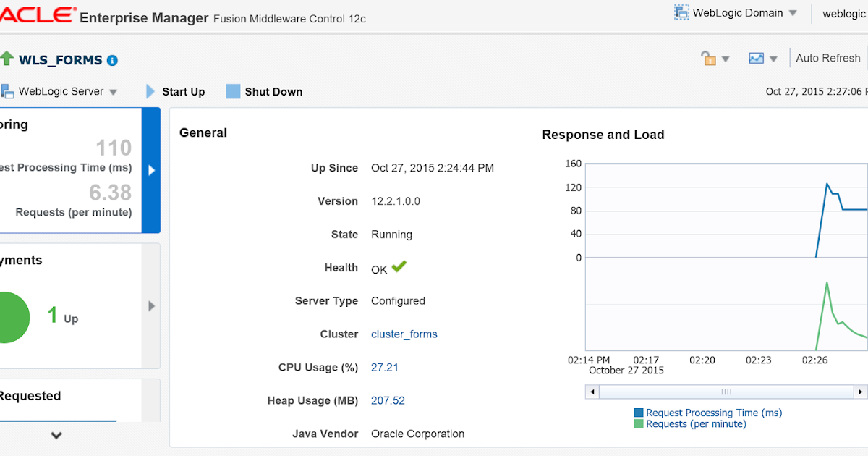Click the unlocked padlock icon

710,58
